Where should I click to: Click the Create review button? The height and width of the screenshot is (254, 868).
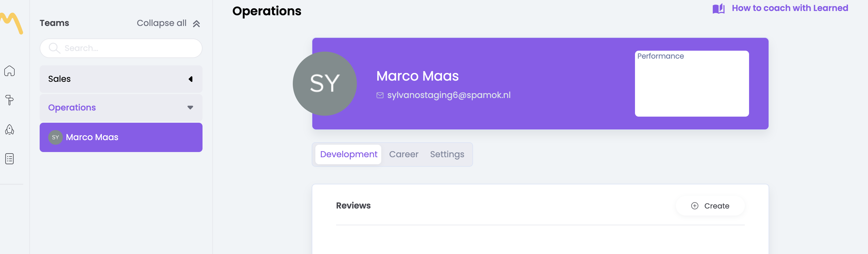[710, 206]
